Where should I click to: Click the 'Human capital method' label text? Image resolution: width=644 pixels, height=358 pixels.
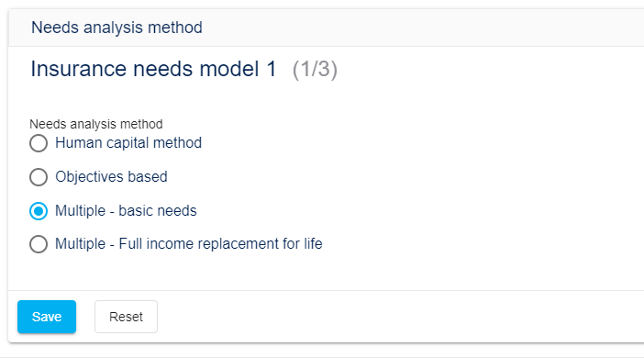click(x=128, y=143)
